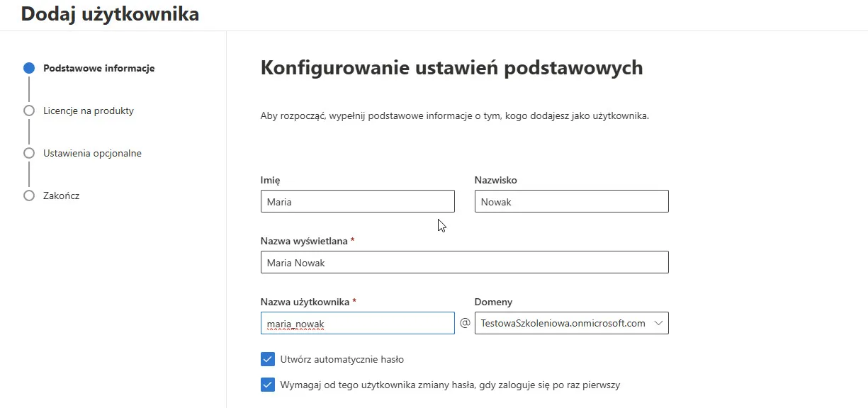Click the filled circle for Podstawowe informacje step
Viewport: 868px width, 408px height.
point(29,69)
